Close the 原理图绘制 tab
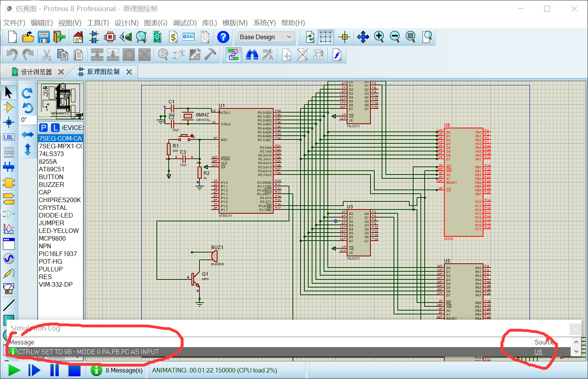 pyautogui.click(x=129, y=72)
